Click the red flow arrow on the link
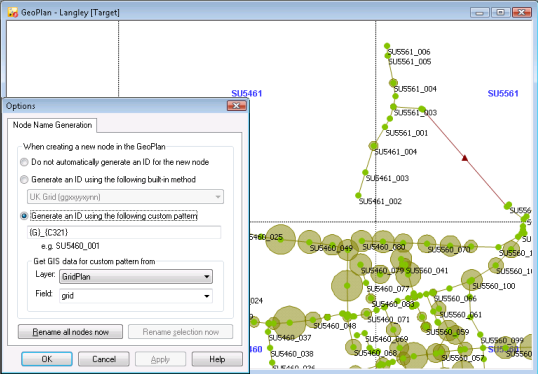 pos(465,158)
